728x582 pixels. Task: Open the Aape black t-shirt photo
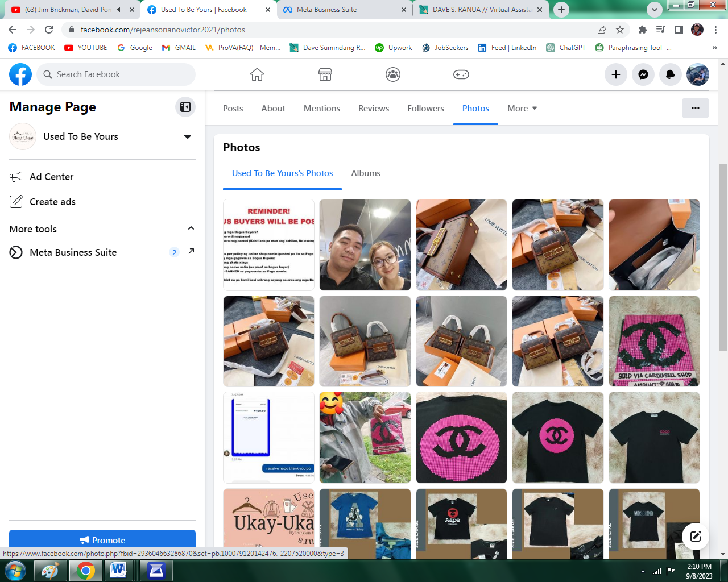tap(461, 523)
